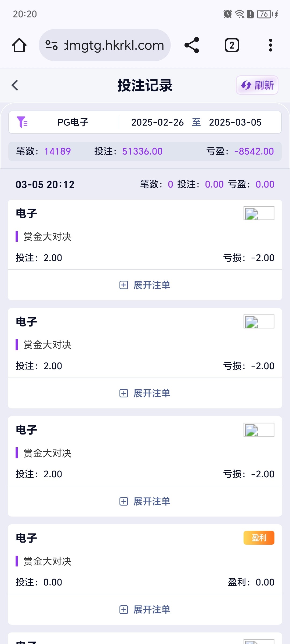This screenshot has height=644, width=290.
Task: Tap the alarm icon in status bar
Action: pos(227,14)
